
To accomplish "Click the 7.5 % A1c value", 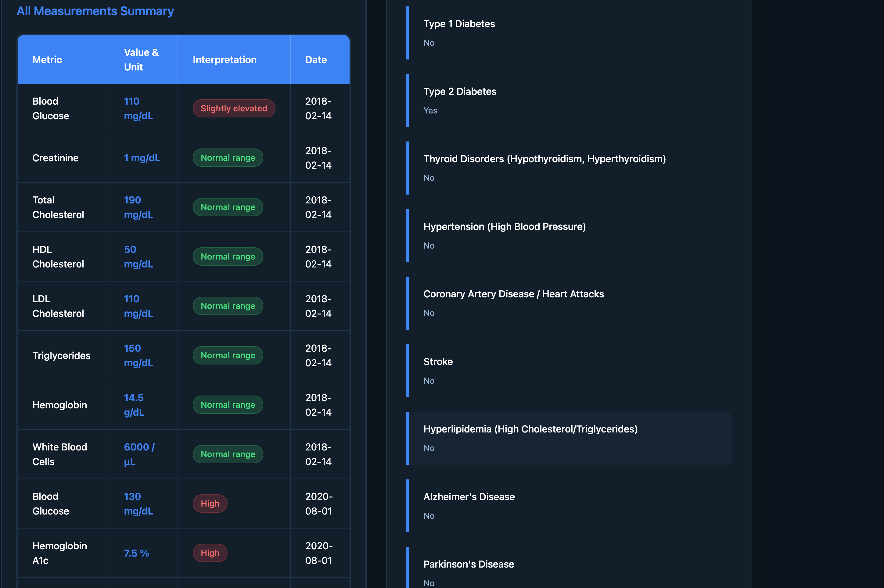I will pyautogui.click(x=137, y=553).
